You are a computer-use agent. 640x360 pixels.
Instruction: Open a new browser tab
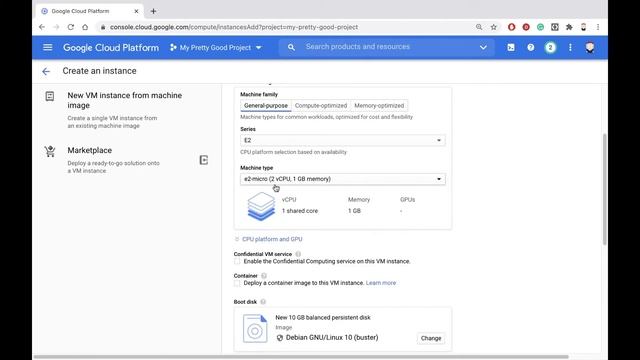click(x=153, y=11)
